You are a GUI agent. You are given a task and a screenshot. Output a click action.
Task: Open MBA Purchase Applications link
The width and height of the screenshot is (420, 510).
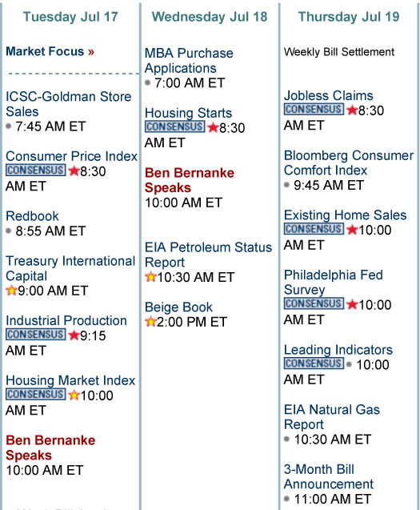tap(189, 61)
